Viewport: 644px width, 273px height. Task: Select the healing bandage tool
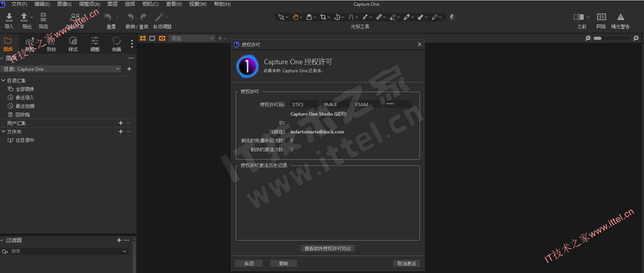[379, 17]
